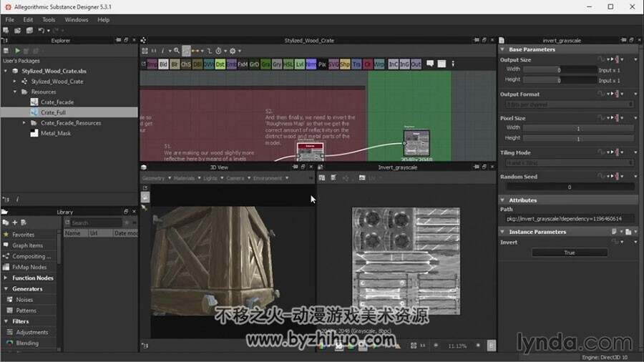The width and height of the screenshot is (644, 362).
Task: Click the gear settings icon in graph toolbar
Action: click(x=233, y=51)
